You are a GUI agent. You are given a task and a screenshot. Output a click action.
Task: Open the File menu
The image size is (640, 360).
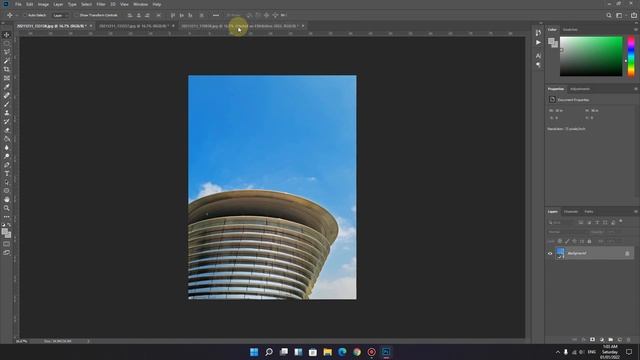coord(18,4)
